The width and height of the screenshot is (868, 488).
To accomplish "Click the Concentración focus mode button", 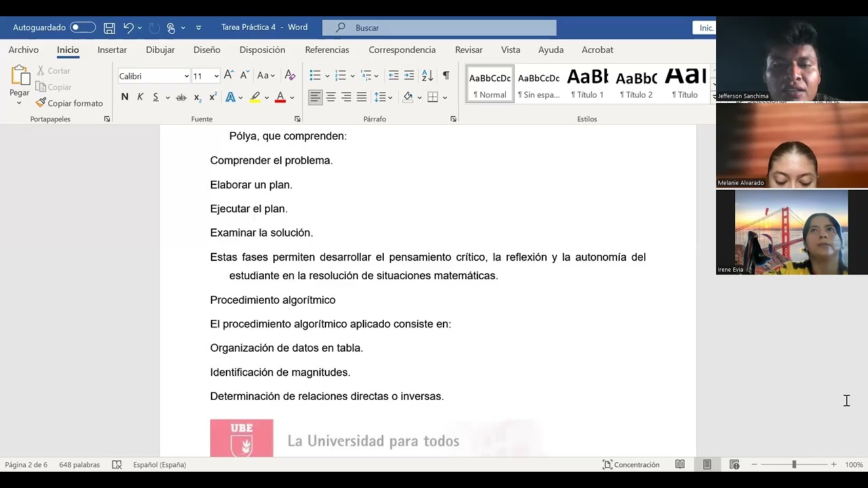I will (x=631, y=464).
